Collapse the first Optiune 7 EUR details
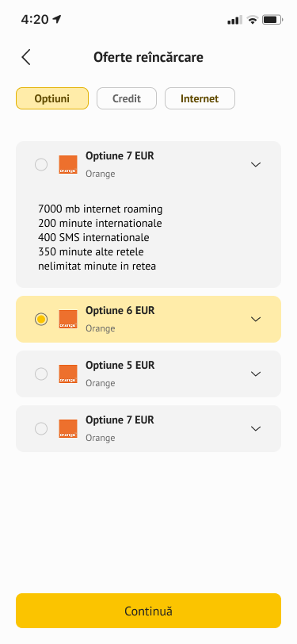Image resolution: width=297 pixels, height=644 pixels. point(256,165)
